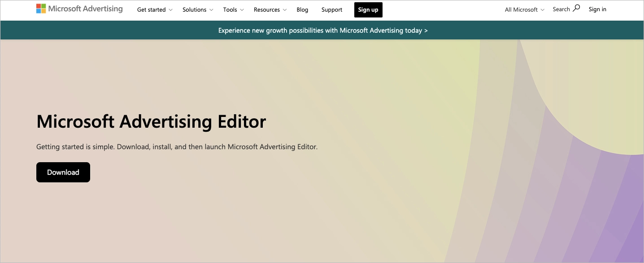The height and width of the screenshot is (263, 644).
Task: Expand the All Microsoft menu
Action: [x=521, y=10]
